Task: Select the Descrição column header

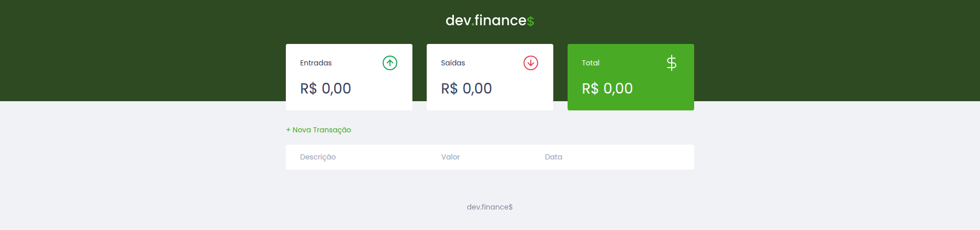Action: pyautogui.click(x=318, y=157)
